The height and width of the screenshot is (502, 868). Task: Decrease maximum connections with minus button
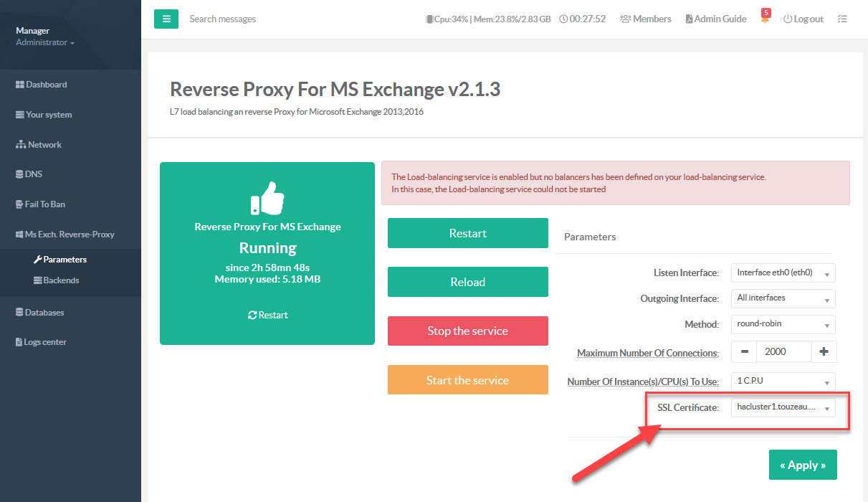[x=745, y=351]
